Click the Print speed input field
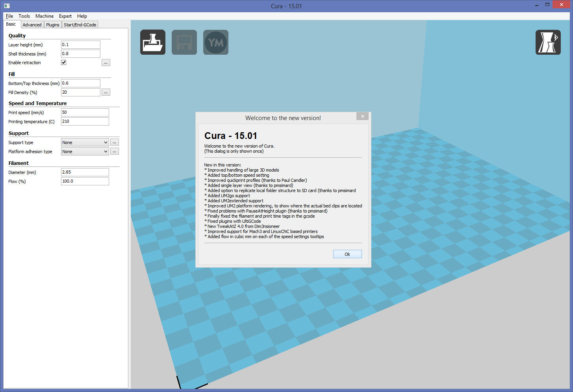The image size is (573, 392). [85, 112]
